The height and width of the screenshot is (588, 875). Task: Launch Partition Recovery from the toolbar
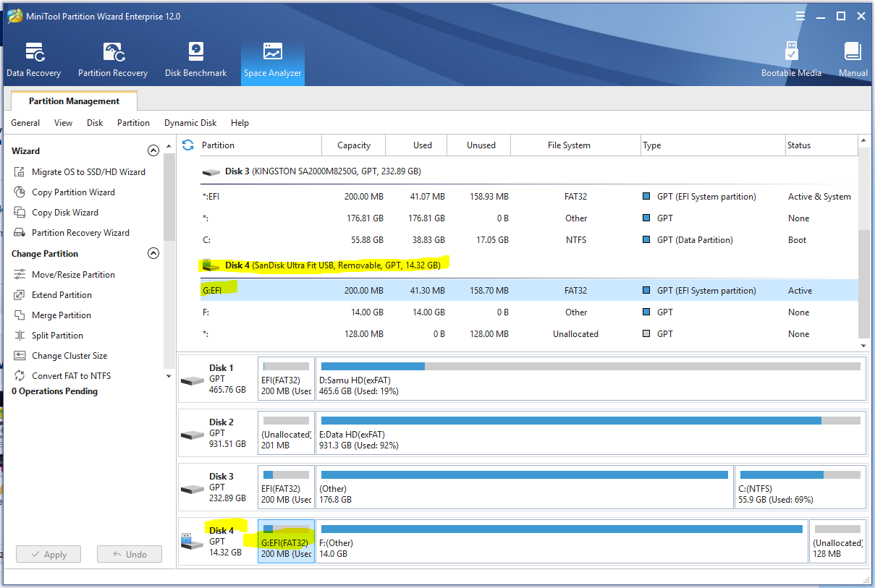(113, 60)
